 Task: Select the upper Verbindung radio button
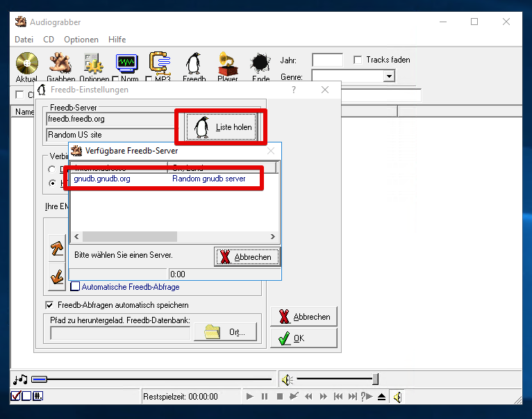[52, 169]
